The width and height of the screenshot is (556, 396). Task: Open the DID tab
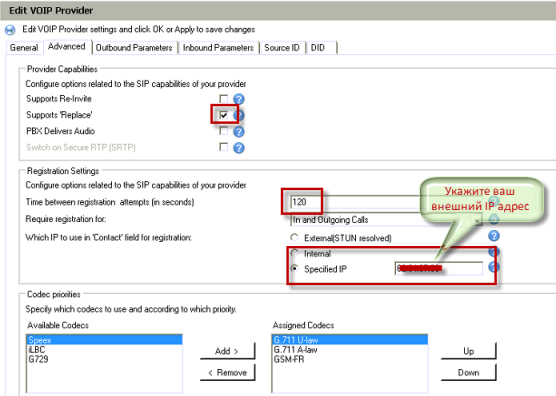click(x=321, y=48)
